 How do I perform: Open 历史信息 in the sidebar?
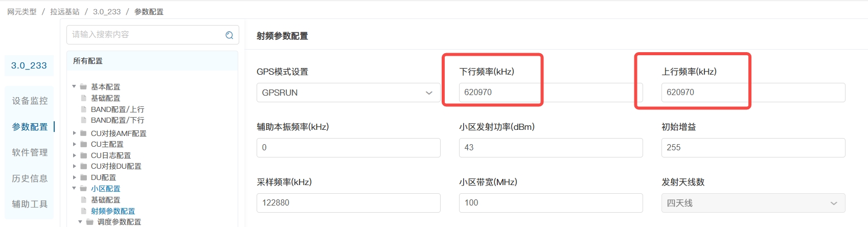[x=30, y=178]
